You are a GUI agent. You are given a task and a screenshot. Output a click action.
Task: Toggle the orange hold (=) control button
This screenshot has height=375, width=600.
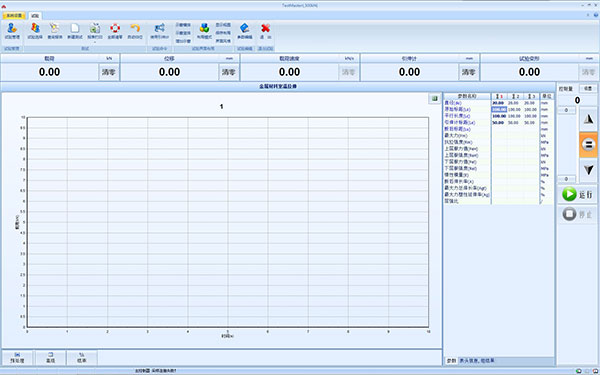589,145
